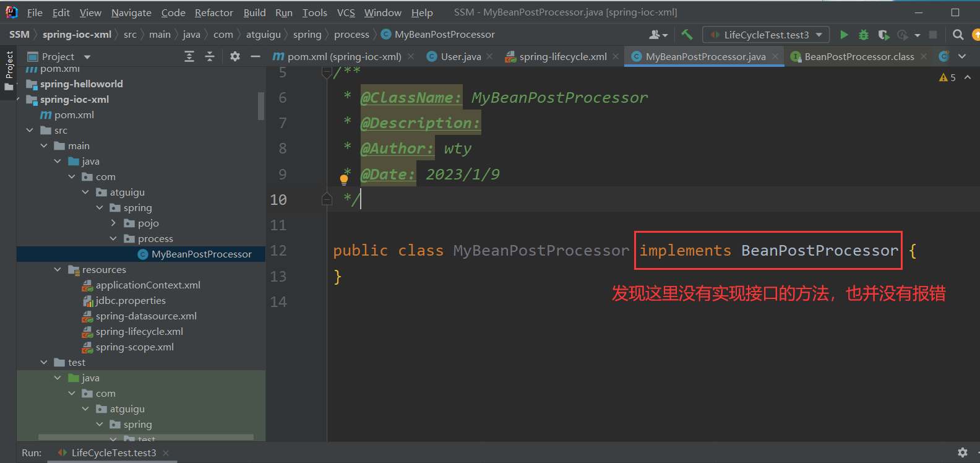
Task: Expand the pojo package
Action: [x=113, y=223]
